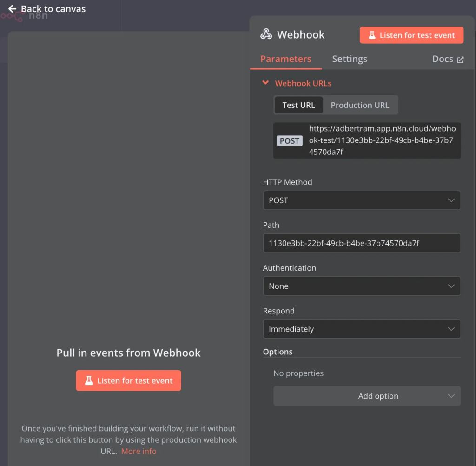Go back via Back to canvas
The width and height of the screenshot is (476, 466).
click(x=47, y=9)
